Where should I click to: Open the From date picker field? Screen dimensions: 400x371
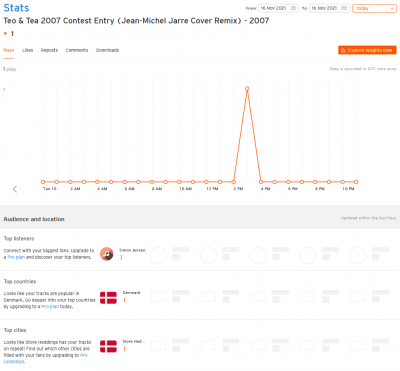278,8
